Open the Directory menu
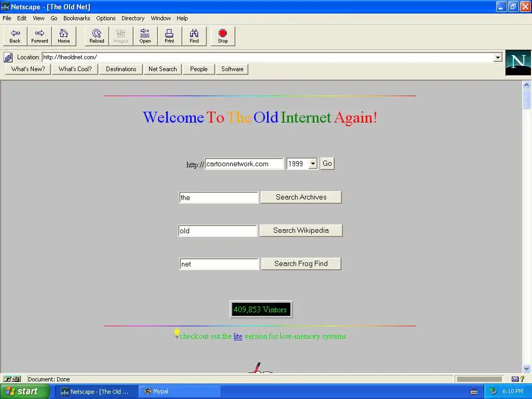Image resolution: width=532 pixels, height=399 pixels. 133,18
